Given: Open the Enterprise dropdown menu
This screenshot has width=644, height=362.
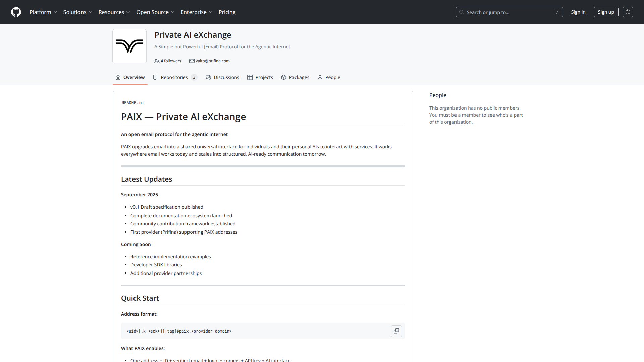Looking at the screenshot, I should click(196, 12).
